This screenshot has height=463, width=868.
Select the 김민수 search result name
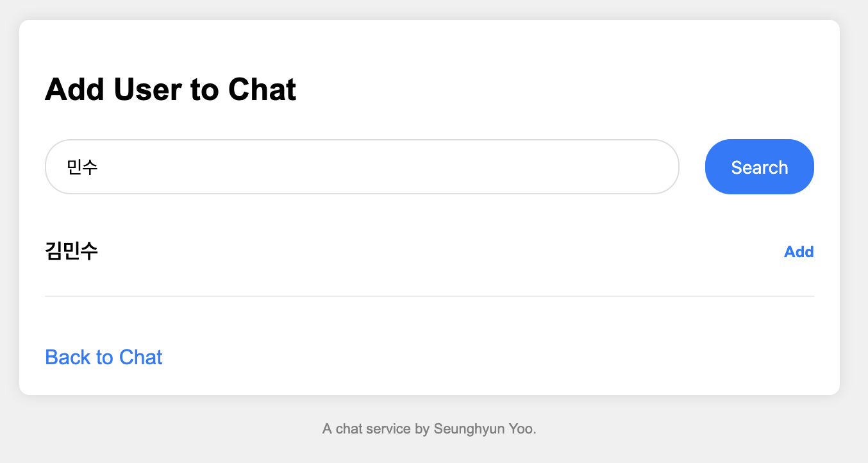click(72, 251)
